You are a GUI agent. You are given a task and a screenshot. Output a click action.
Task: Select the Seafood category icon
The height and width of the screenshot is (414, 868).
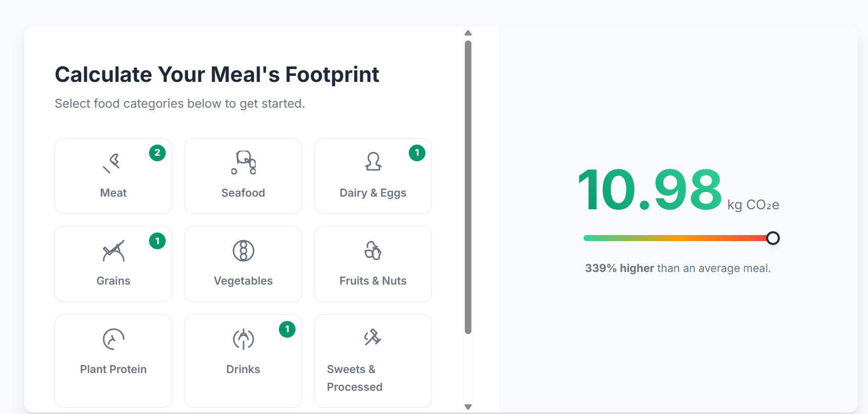243,163
